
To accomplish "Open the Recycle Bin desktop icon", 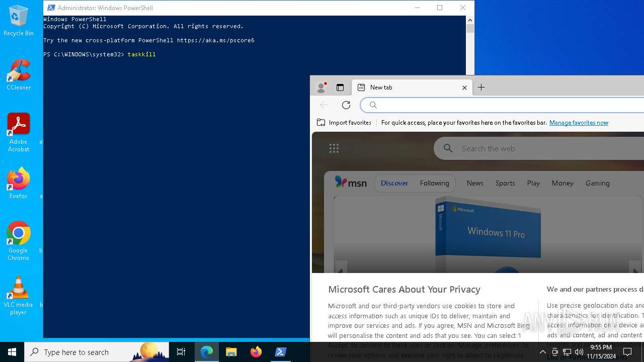I will (19, 20).
